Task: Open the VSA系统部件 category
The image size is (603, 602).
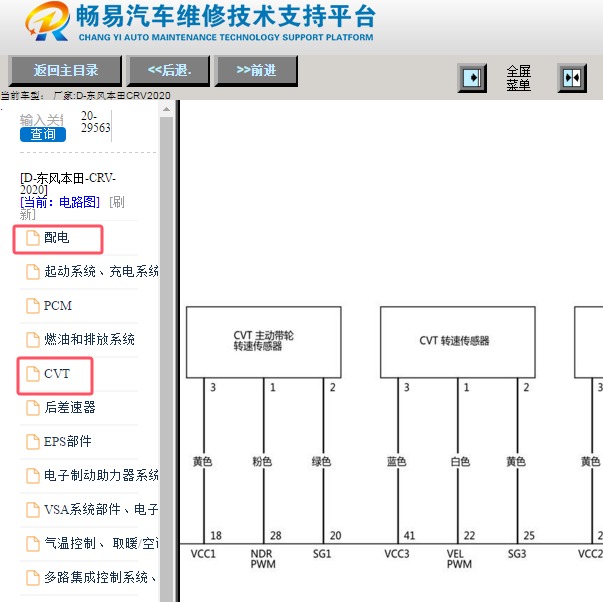Action: click(x=101, y=509)
